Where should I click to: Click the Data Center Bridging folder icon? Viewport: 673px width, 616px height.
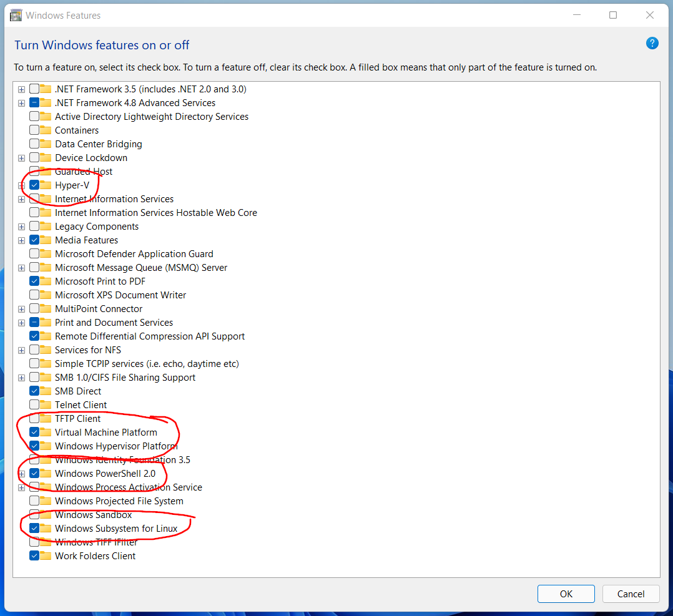46,144
